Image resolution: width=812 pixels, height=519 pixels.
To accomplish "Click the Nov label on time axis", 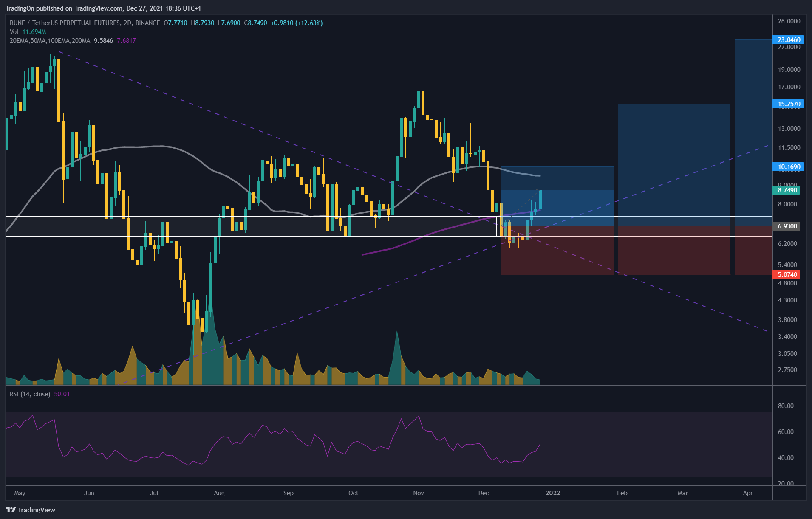I will [419, 493].
